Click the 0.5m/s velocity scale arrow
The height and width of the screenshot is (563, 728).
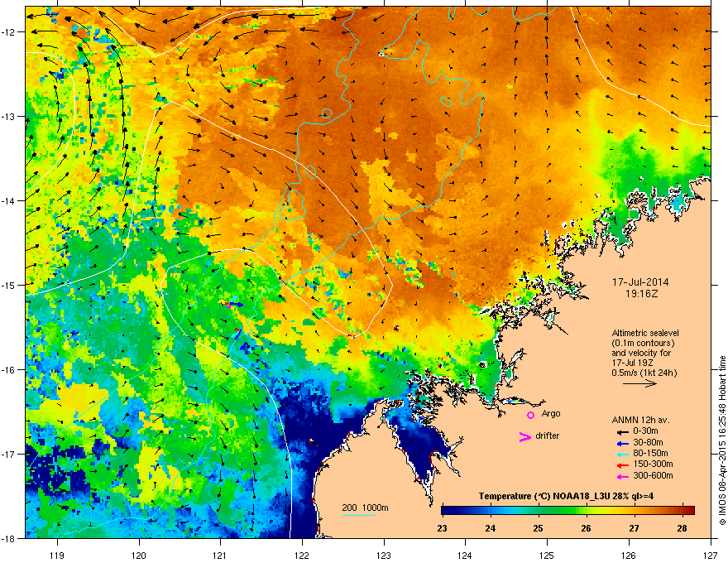639,383
